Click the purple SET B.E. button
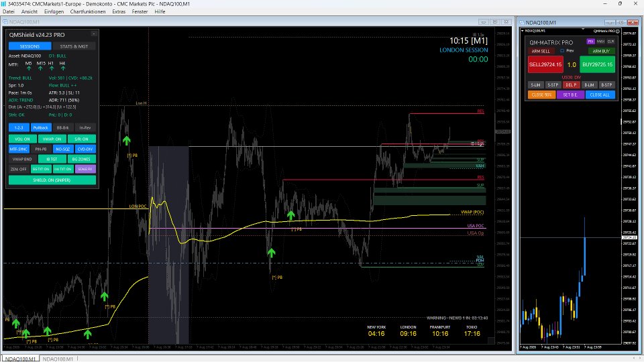The width and height of the screenshot is (644, 362). pyautogui.click(x=570, y=95)
